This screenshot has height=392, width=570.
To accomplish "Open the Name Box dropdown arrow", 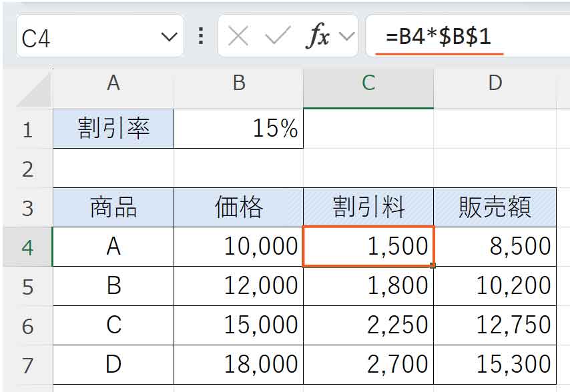I will click(169, 37).
